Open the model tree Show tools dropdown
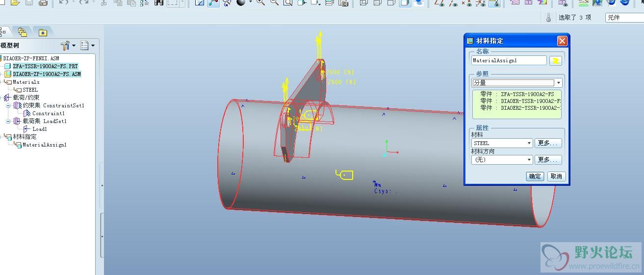The height and width of the screenshot is (275, 644). pyautogui.click(x=68, y=46)
